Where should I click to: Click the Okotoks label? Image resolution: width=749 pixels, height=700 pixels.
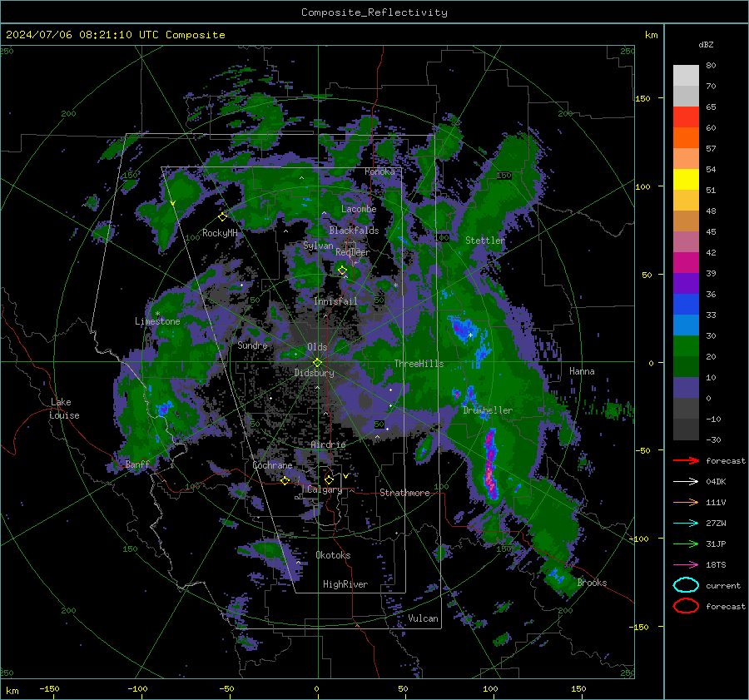333,555
